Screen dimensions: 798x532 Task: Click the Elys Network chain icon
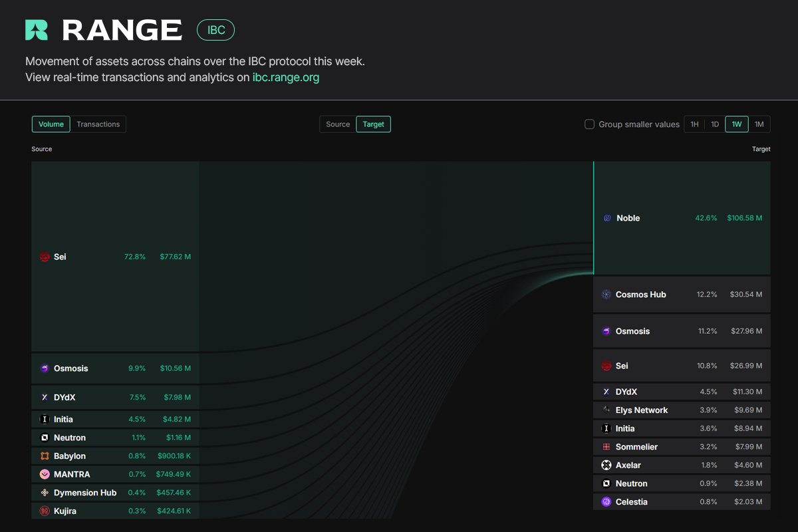[606, 410]
